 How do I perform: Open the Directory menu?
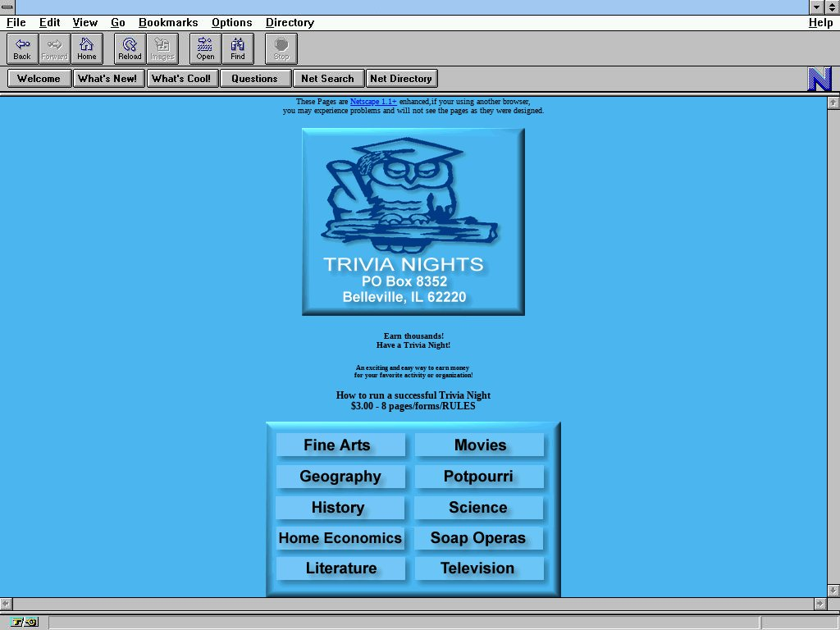pyautogui.click(x=290, y=23)
